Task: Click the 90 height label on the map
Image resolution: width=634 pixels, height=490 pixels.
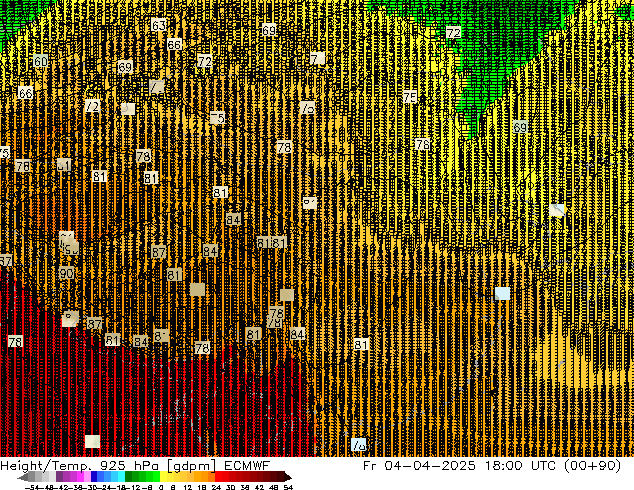Action: pyautogui.click(x=66, y=273)
